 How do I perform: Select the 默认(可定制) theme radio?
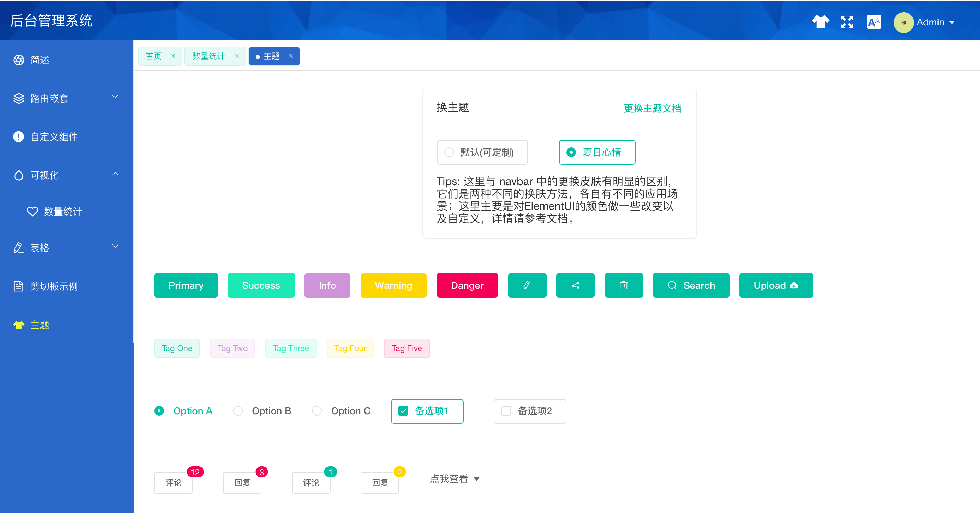(449, 152)
